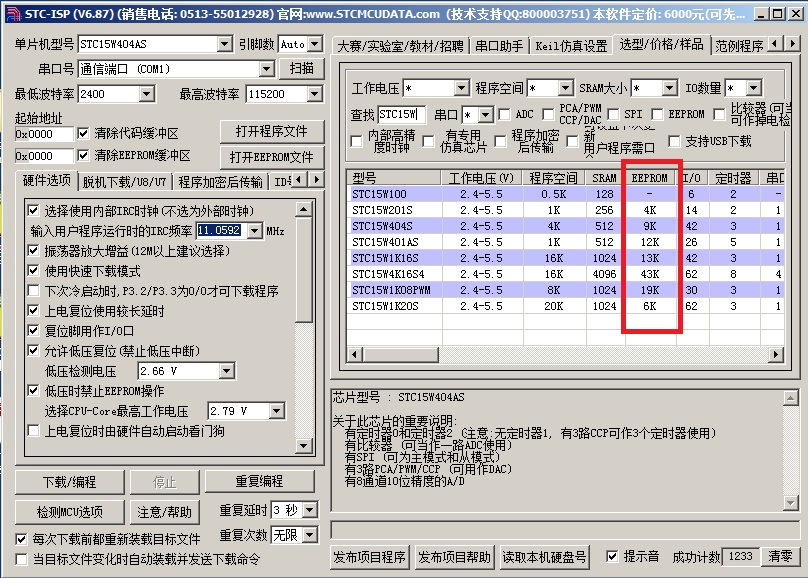
Task: Toggle 清除代码缓冲区 checkbox
Action: pos(83,133)
